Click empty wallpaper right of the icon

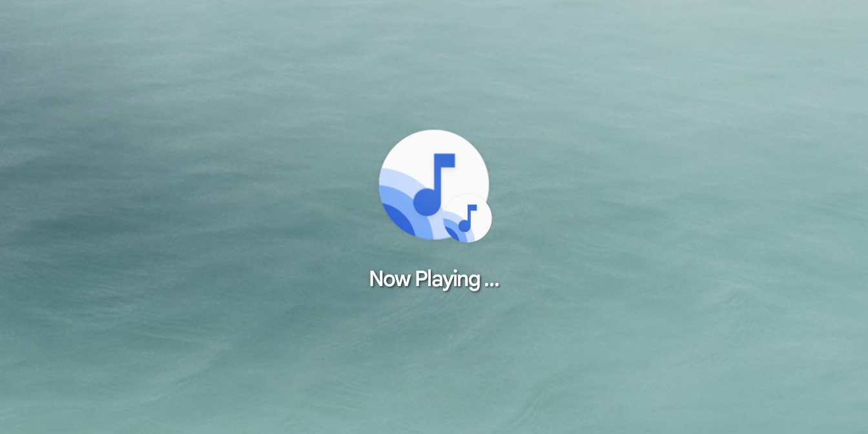(x=678, y=194)
